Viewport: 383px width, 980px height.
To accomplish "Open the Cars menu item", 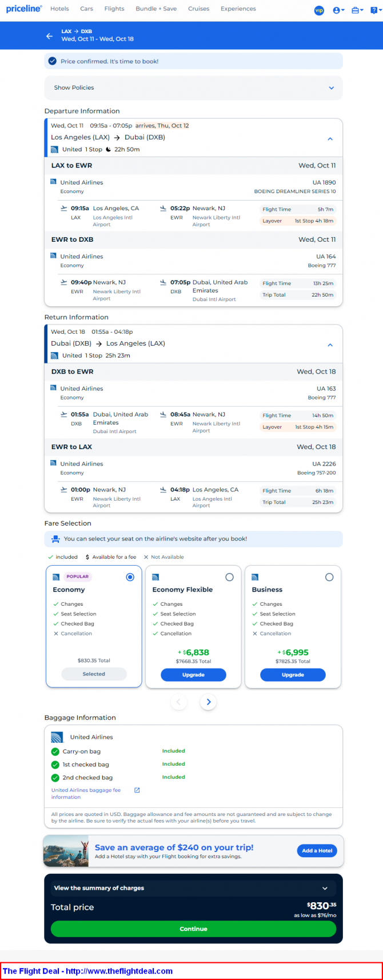I will coord(86,9).
